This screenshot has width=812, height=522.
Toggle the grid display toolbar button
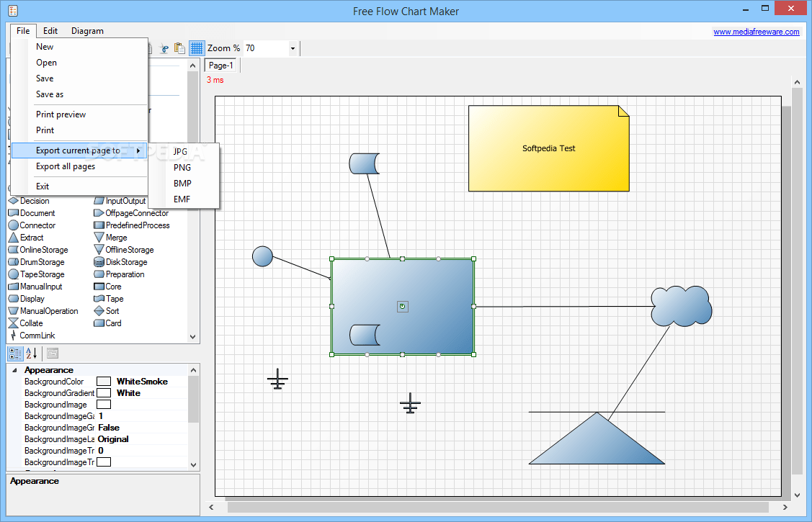click(x=196, y=48)
